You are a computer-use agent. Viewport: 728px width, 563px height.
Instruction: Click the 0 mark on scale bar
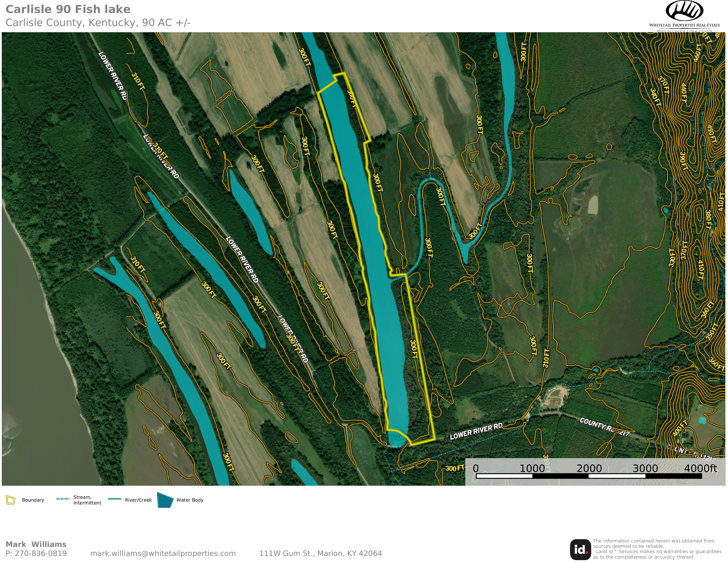(476, 468)
